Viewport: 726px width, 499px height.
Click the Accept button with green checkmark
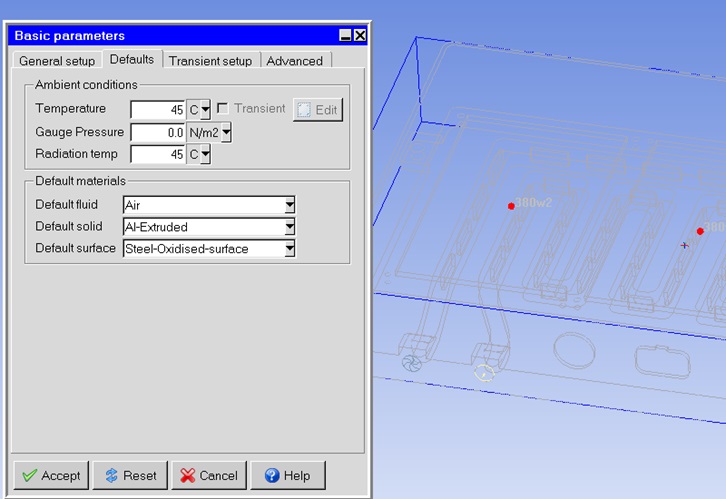tap(51, 475)
